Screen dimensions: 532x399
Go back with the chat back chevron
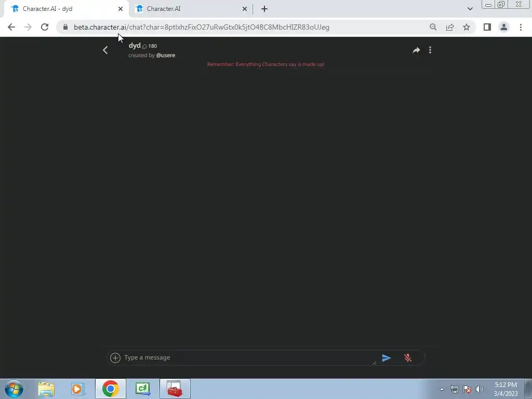click(x=105, y=50)
